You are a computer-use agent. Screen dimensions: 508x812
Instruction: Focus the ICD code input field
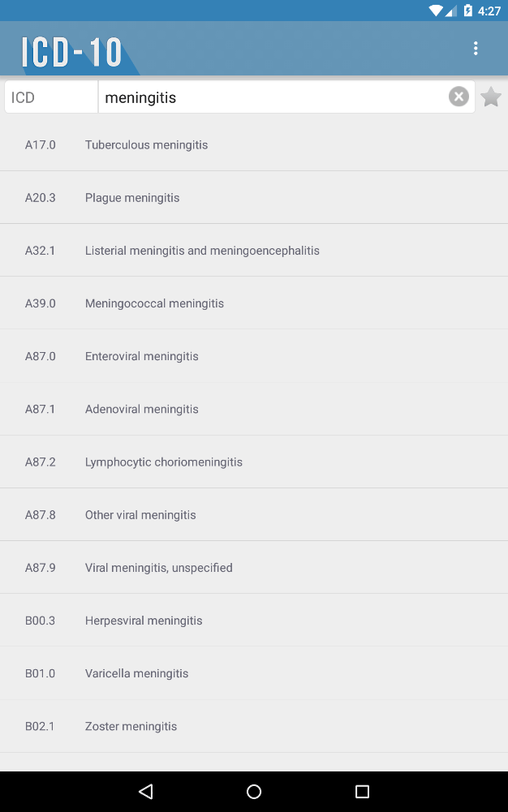[x=51, y=97]
